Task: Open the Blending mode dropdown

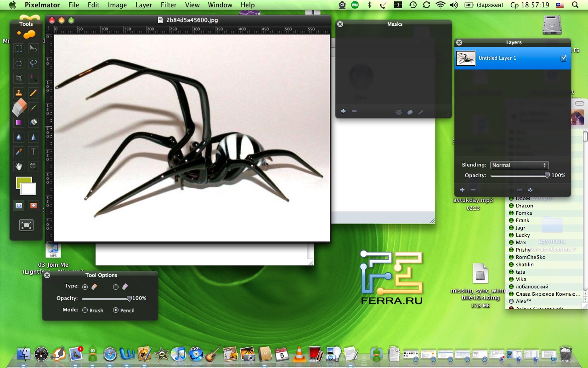Action: tap(519, 165)
